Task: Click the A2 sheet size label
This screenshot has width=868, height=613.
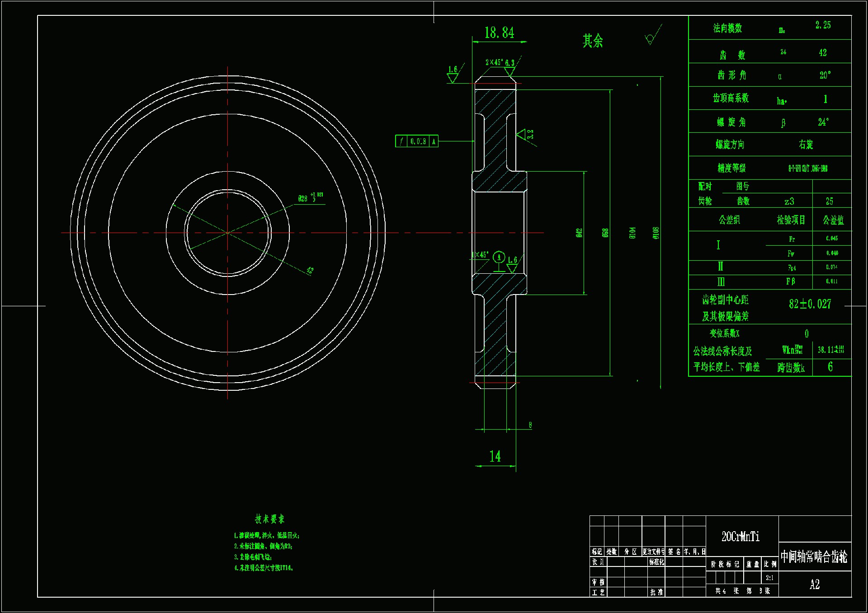Action: (814, 585)
